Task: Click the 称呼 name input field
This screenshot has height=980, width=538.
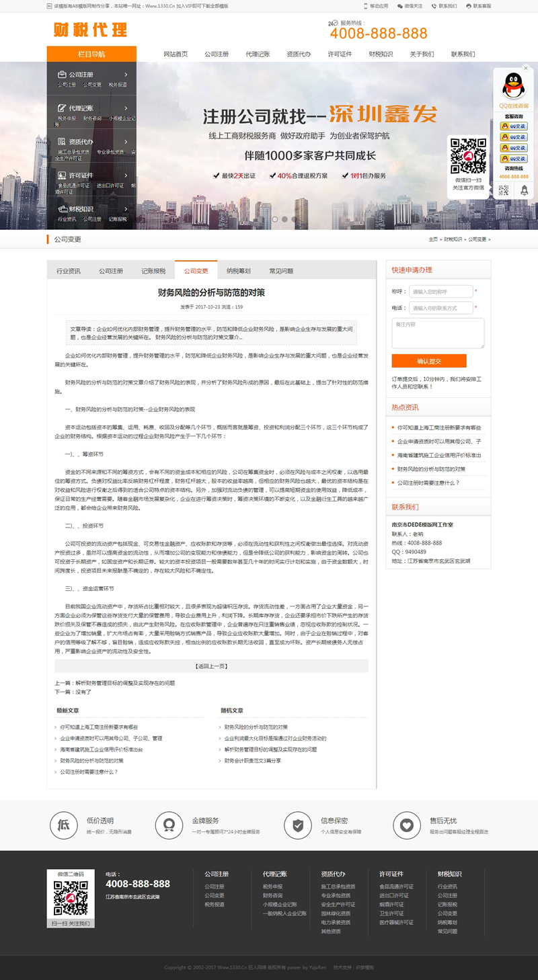Action: 440,292
